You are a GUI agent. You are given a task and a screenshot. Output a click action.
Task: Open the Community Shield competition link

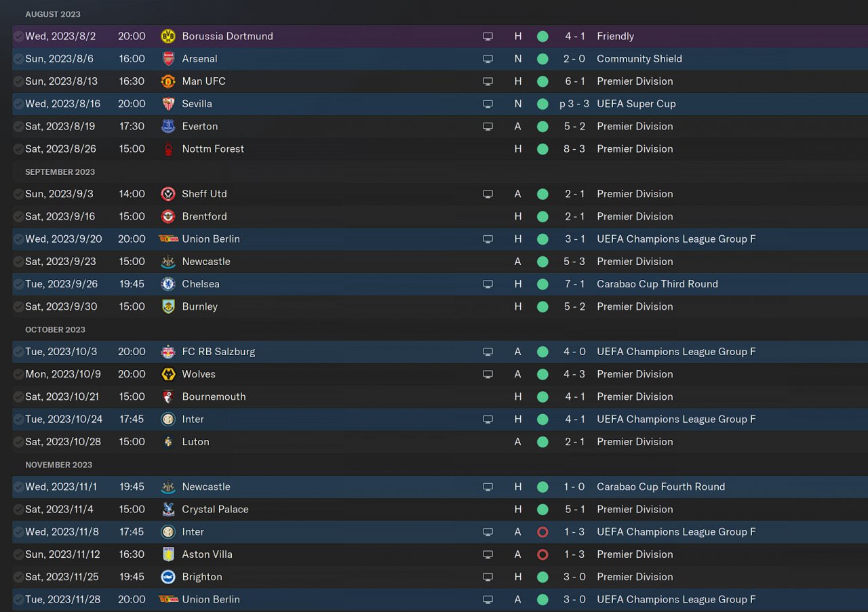pos(639,59)
